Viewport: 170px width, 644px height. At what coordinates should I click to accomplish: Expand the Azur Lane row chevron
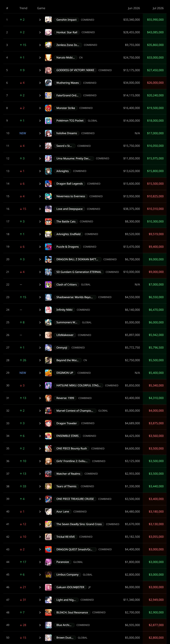[x=40, y=512]
